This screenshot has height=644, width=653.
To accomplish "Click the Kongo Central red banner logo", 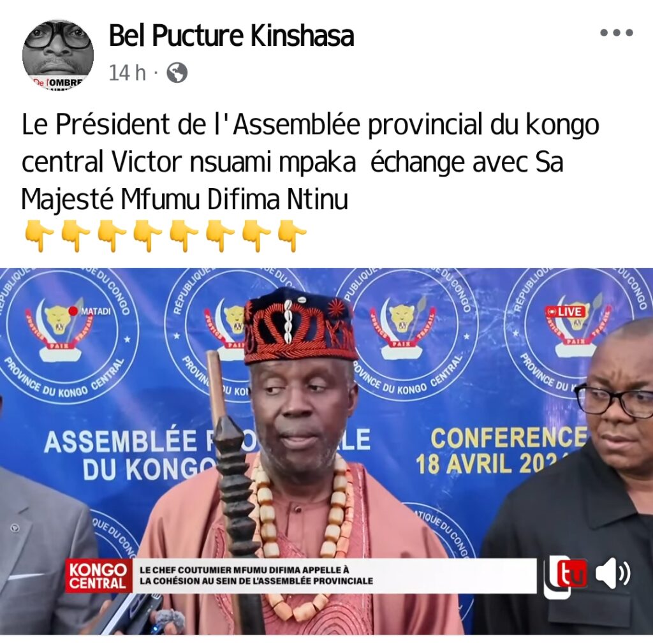I will point(98,576).
